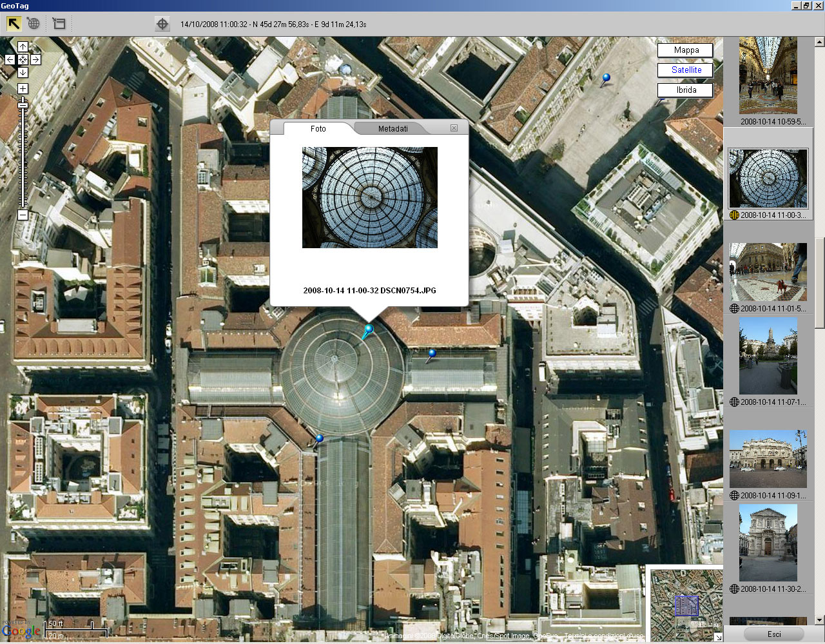Click geotag globe icon beside 11-01-5
This screenshot has height=644, width=825.
(734, 309)
